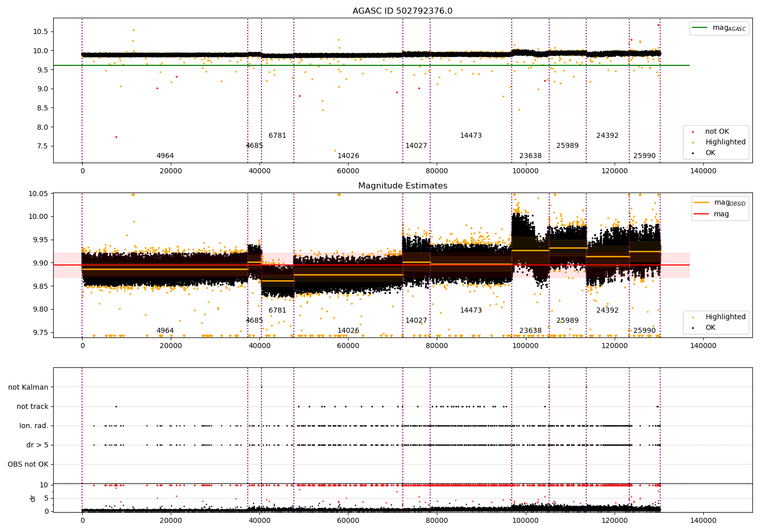The height and width of the screenshot is (532, 760).
Task: Select the 'mag AGASC' legend entry
Action: click(719, 28)
